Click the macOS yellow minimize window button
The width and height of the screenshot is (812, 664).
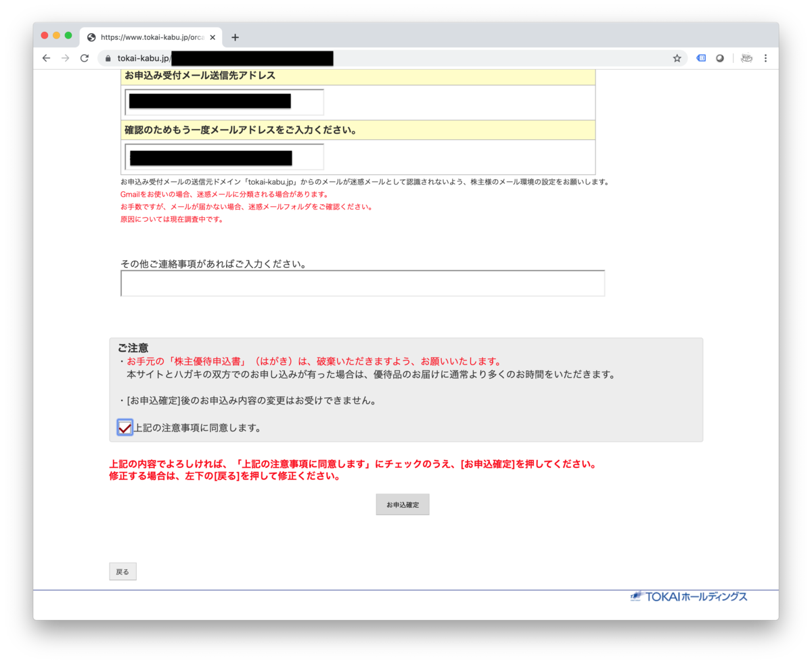coord(57,35)
